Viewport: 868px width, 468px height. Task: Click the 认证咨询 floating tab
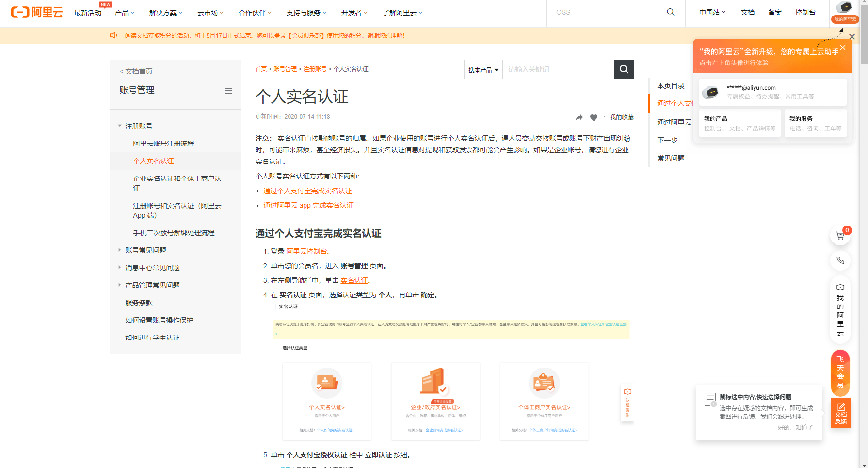[x=627, y=403]
